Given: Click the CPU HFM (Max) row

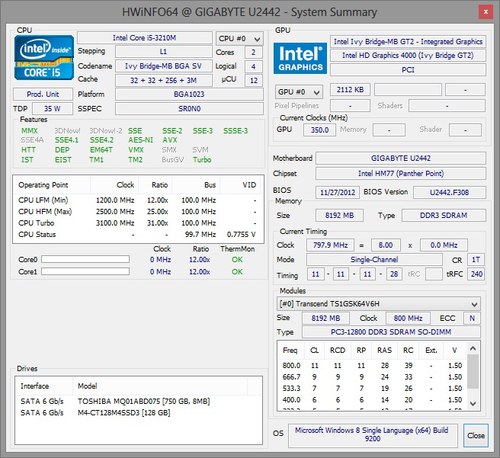Looking at the screenshot, I should [x=138, y=211].
